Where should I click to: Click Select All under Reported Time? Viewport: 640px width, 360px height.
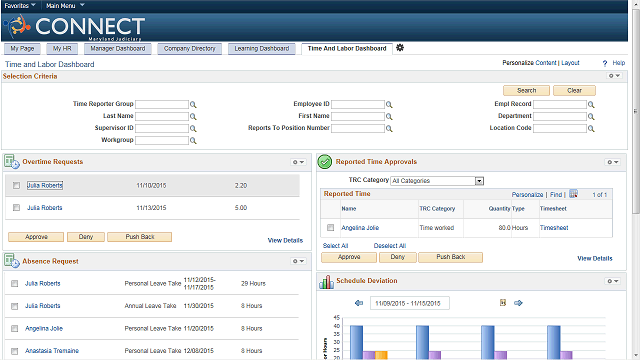(x=335, y=246)
